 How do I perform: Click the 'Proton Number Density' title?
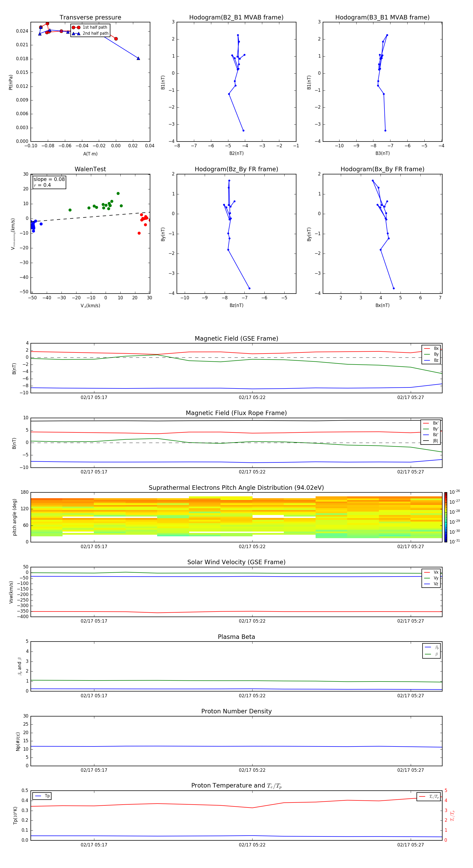[x=236, y=711]
